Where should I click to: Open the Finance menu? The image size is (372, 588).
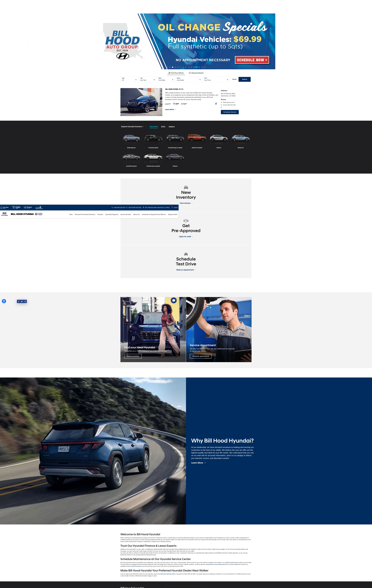(100, 214)
